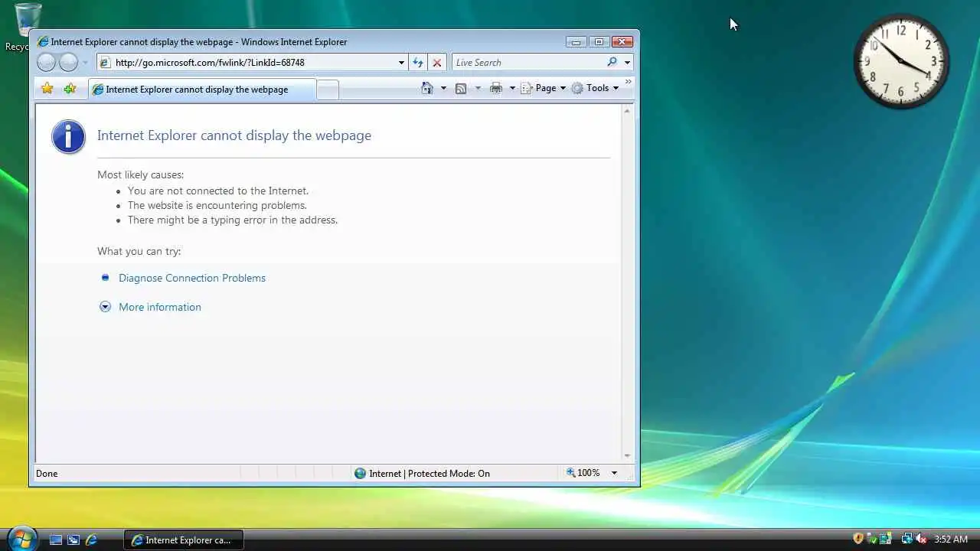
Task: Click the Internet Explorer taskbar button
Action: pos(184,540)
